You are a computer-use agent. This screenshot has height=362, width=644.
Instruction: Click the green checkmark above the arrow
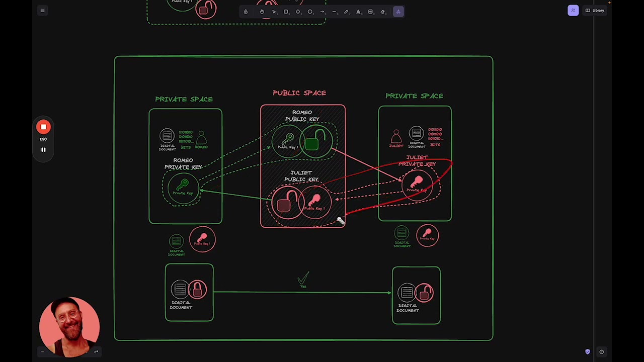(303, 278)
